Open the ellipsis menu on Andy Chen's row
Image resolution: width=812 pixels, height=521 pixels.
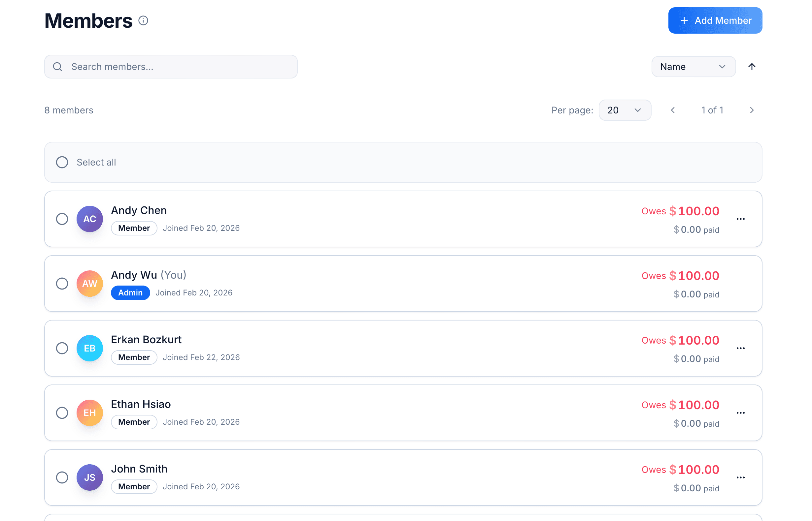(x=741, y=219)
